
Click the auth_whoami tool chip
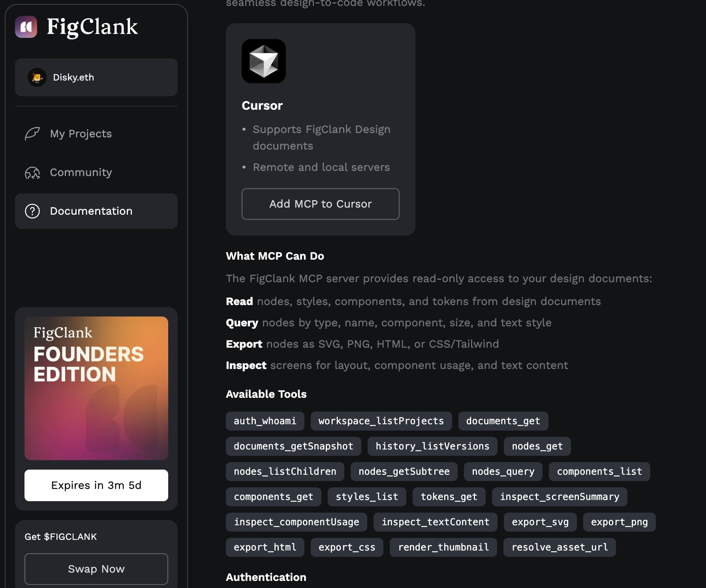265,421
